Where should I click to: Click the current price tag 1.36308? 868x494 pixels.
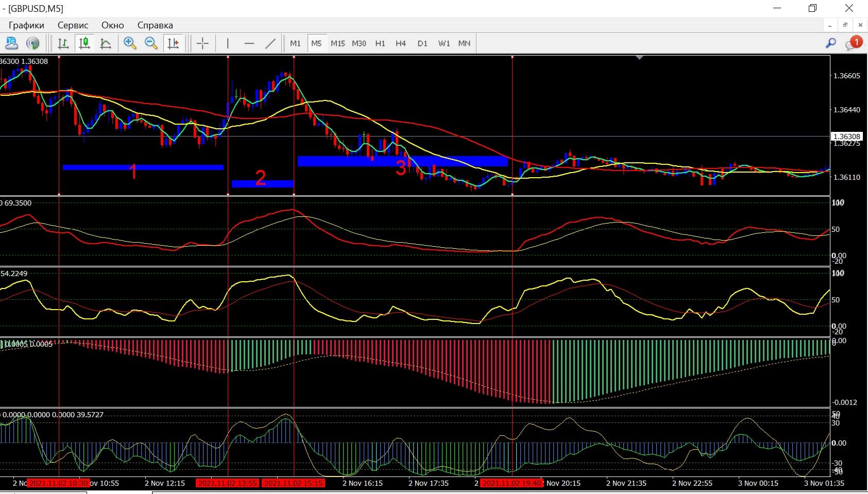[x=846, y=137]
